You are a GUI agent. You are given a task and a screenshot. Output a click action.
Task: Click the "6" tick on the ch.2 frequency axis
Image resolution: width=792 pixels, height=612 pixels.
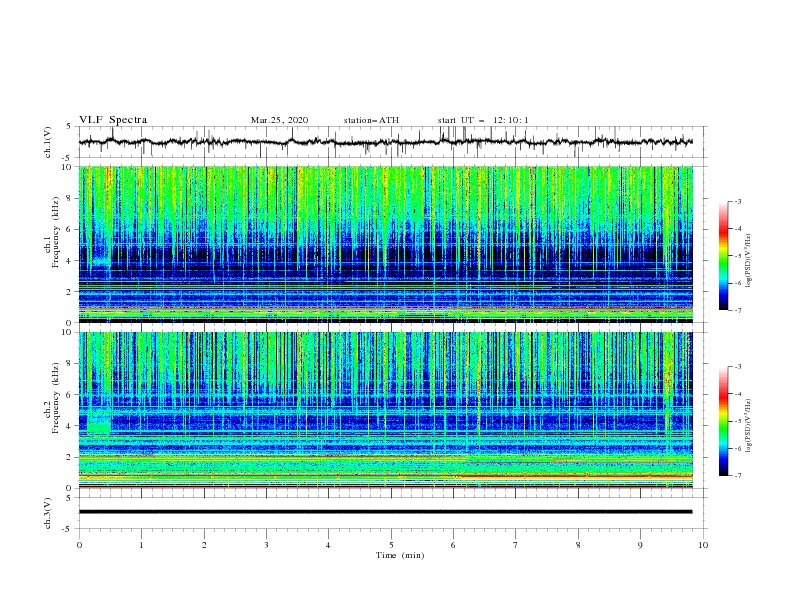(71, 395)
